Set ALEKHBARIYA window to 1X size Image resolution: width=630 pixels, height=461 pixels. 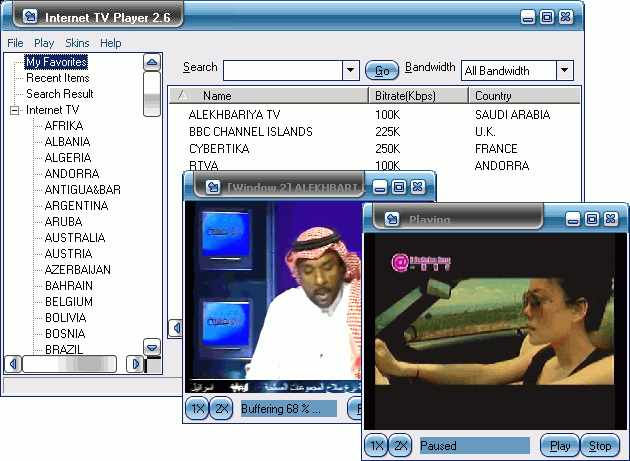(x=198, y=409)
